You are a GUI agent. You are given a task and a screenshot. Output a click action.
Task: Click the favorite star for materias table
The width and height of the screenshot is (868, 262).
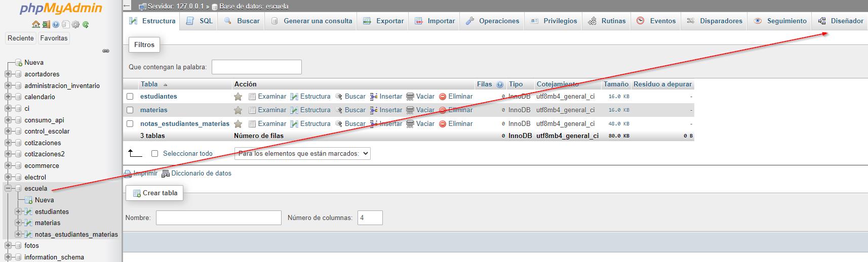coord(238,110)
